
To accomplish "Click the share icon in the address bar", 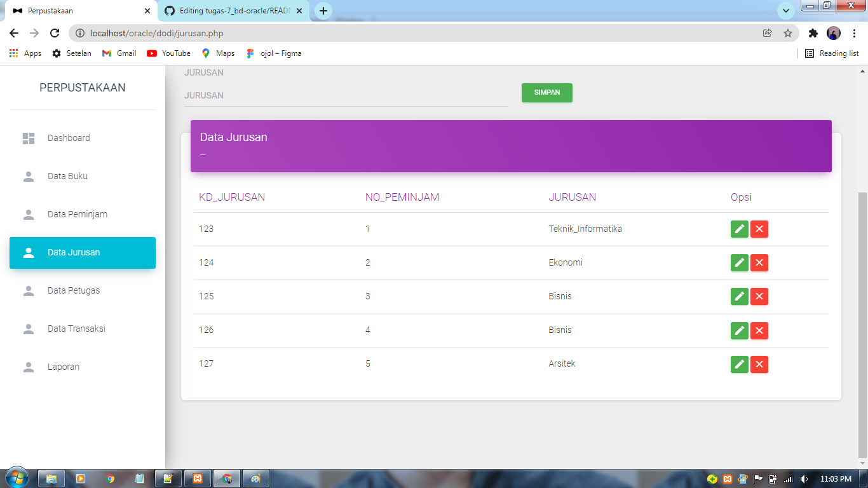I will (x=768, y=32).
